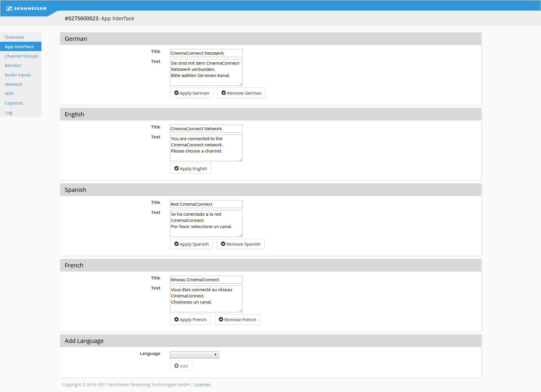
Task: Click the Add language button
Action: click(181, 366)
